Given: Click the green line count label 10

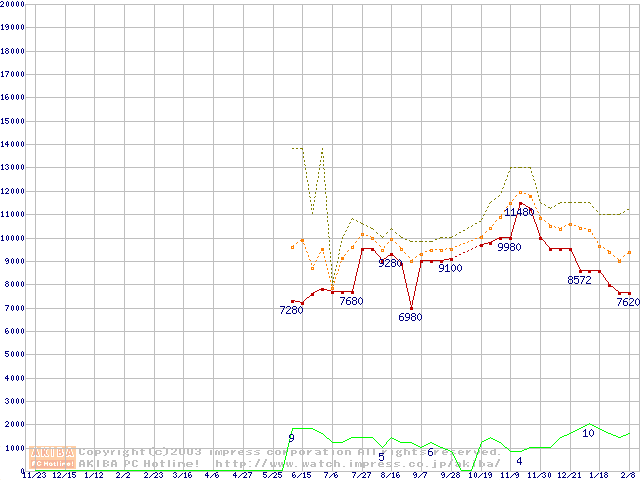Looking at the screenshot, I should point(588,433).
